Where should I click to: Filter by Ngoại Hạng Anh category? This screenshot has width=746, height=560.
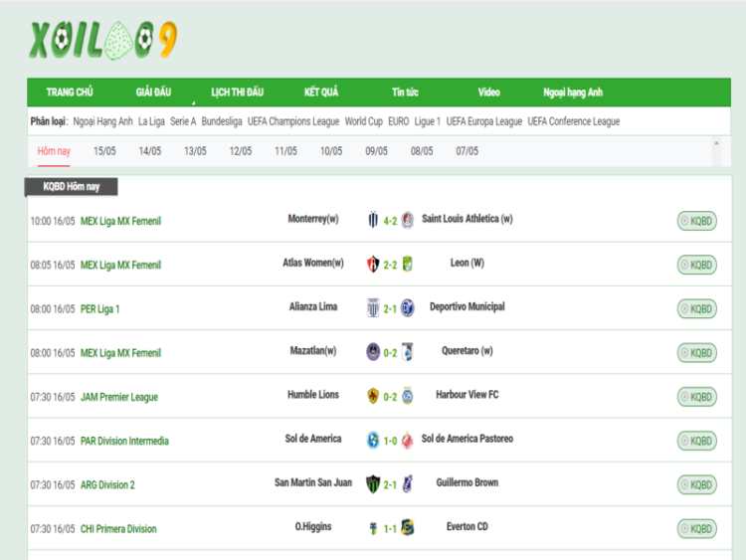102,121
